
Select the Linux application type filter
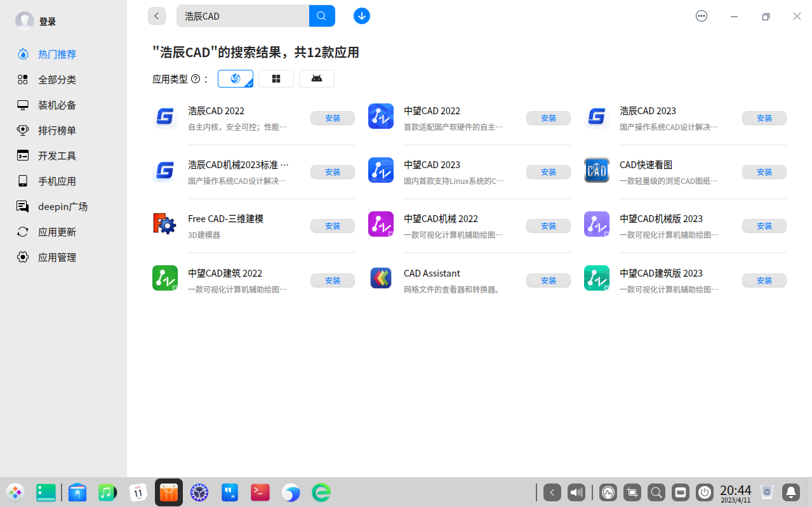pos(235,78)
